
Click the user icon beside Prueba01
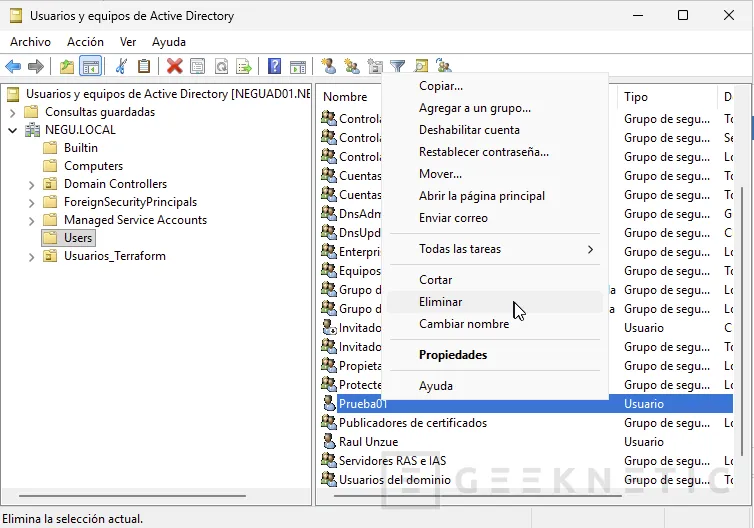pyautogui.click(x=329, y=403)
